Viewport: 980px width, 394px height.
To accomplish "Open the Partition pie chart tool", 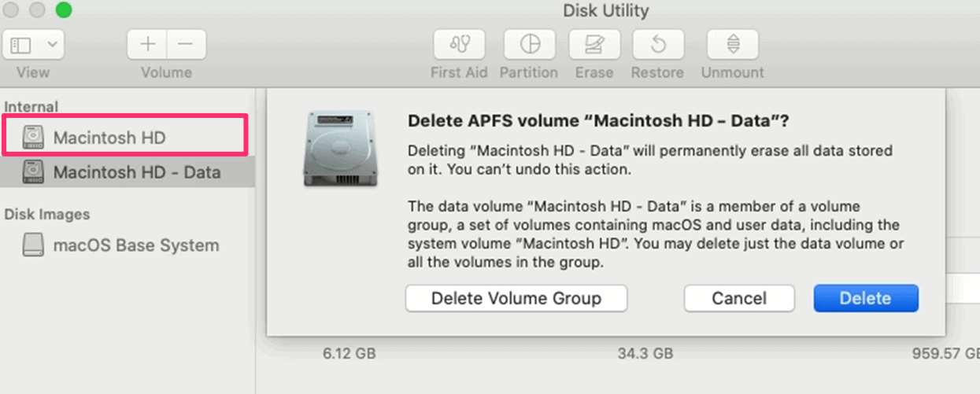I will [529, 45].
